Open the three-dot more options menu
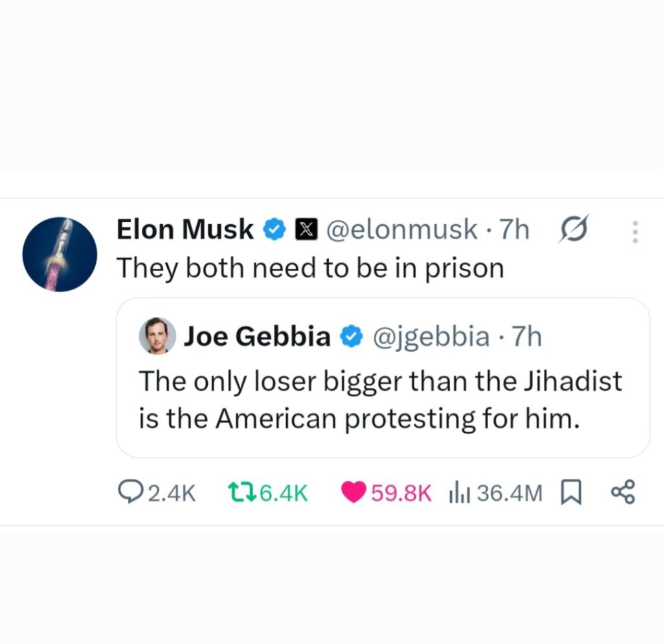 pyautogui.click(x=635, y=232)
